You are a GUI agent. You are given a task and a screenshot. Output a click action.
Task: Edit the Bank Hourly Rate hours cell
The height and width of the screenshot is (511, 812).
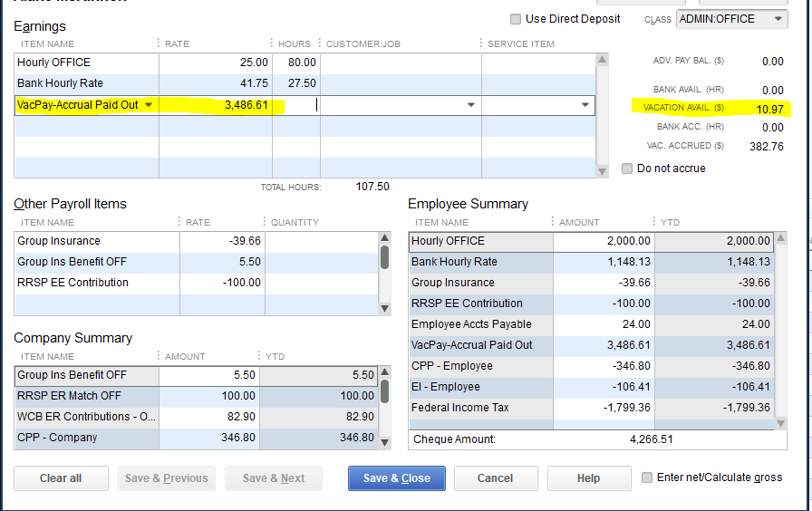pyautogui.click(x=296, y=83)
